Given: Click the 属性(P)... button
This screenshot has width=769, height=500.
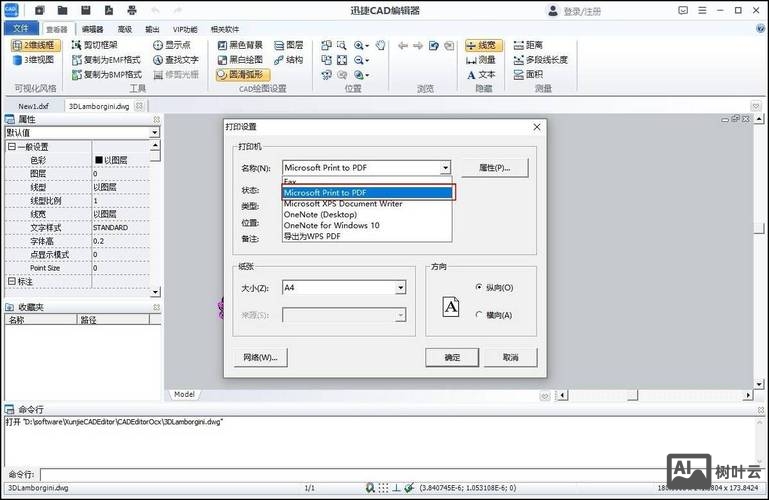Looking at the screenshot, I should click(494, 168).
